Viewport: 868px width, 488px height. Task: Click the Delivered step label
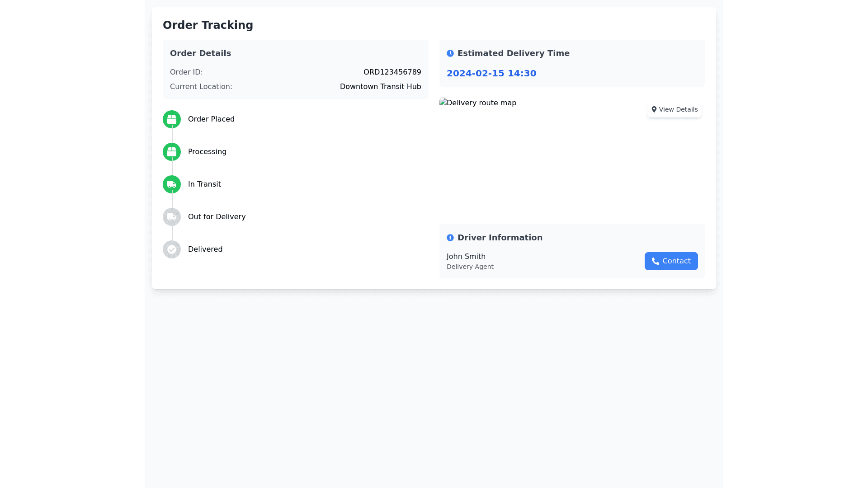pos(205,249)
